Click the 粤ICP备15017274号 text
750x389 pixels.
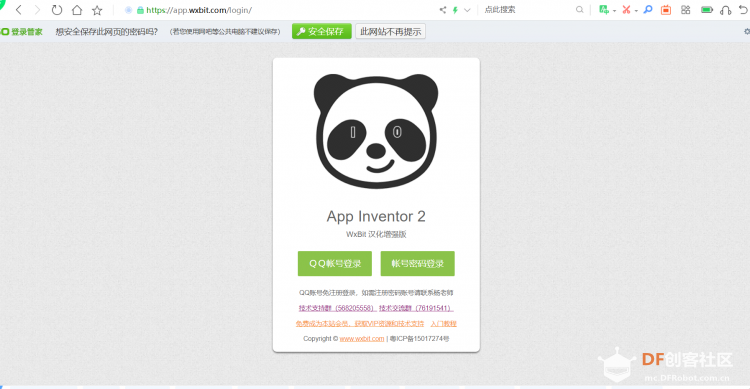coord(419,339)
